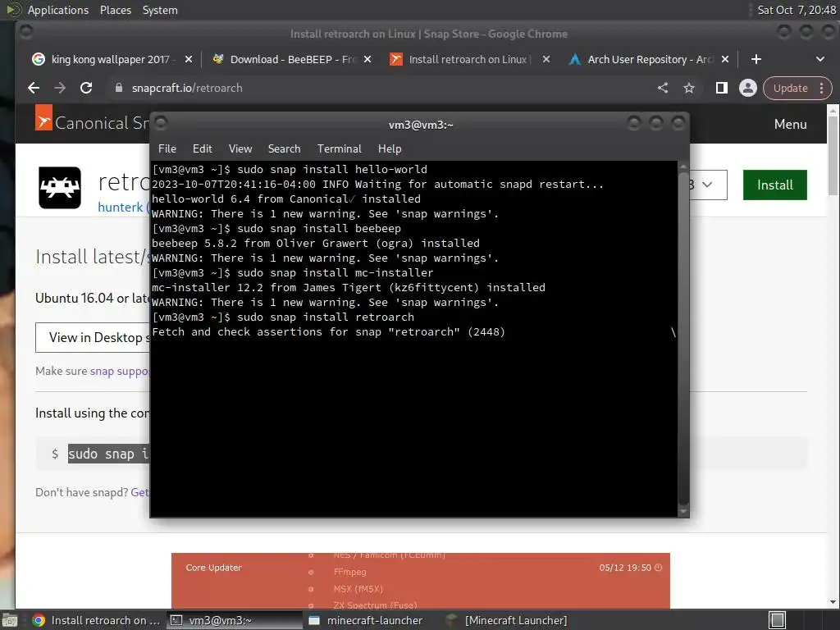The image size is (840, 630).
Task: Select vm3@vm3:~ terminal taskbar entry
Action: [234, 620]
